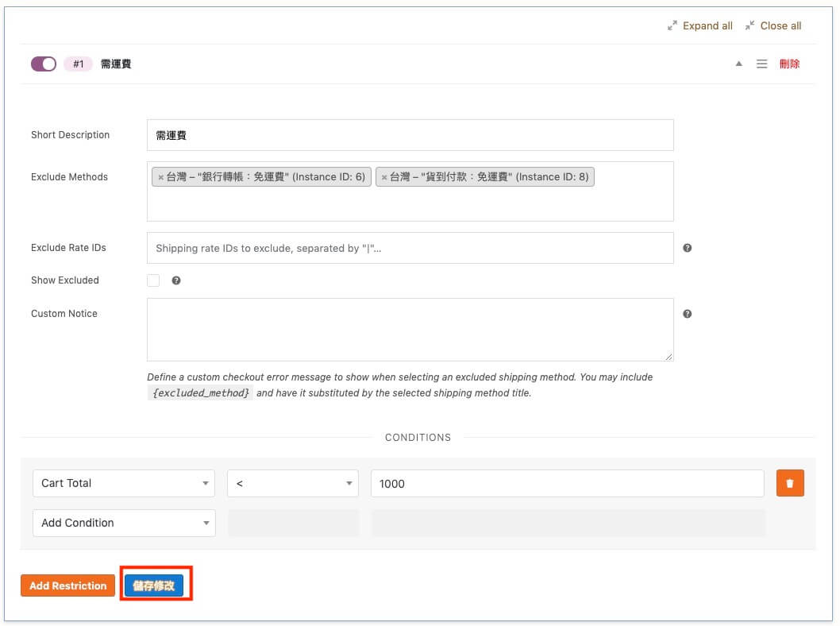This screenshot has height=626, width=840.
Task: Click the Add Restriction button
Action: click(x=67, y=585)
